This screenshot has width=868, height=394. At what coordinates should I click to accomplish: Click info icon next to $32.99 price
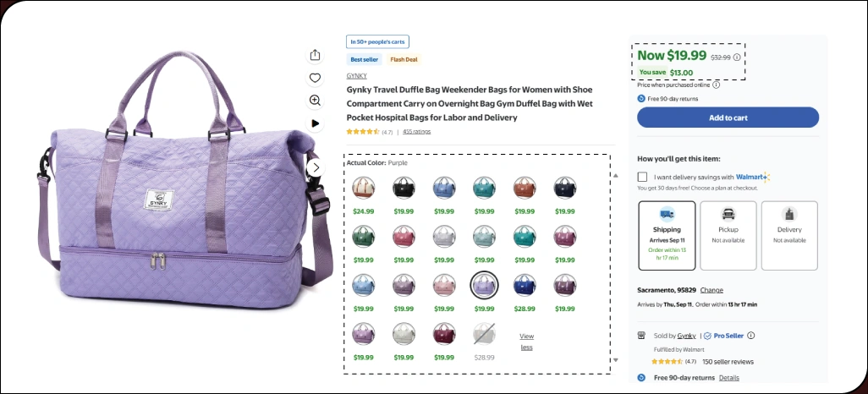737,57
